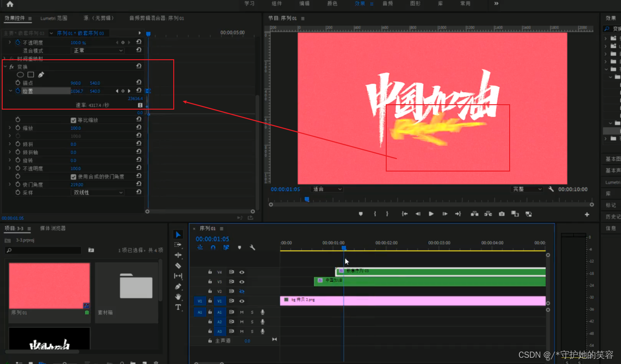621x364 pixels.
Task: Go to home screen icon
Action: [10, 4]
